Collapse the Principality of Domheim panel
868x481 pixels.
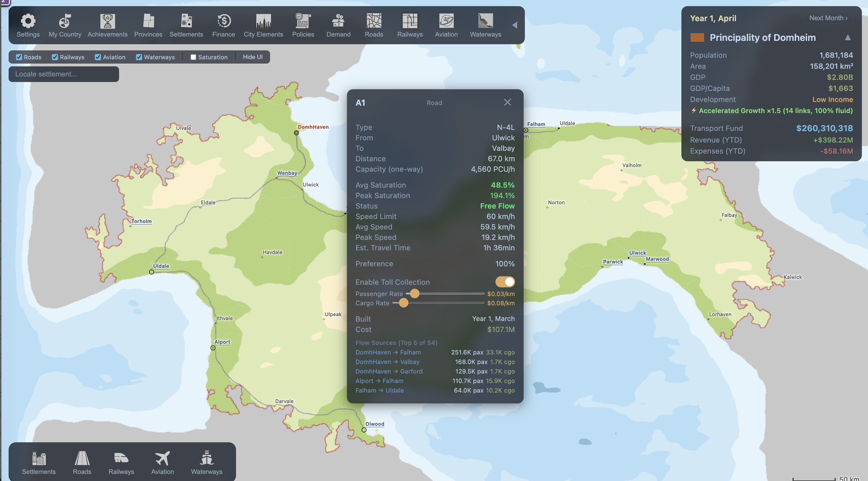coord(848,38)
